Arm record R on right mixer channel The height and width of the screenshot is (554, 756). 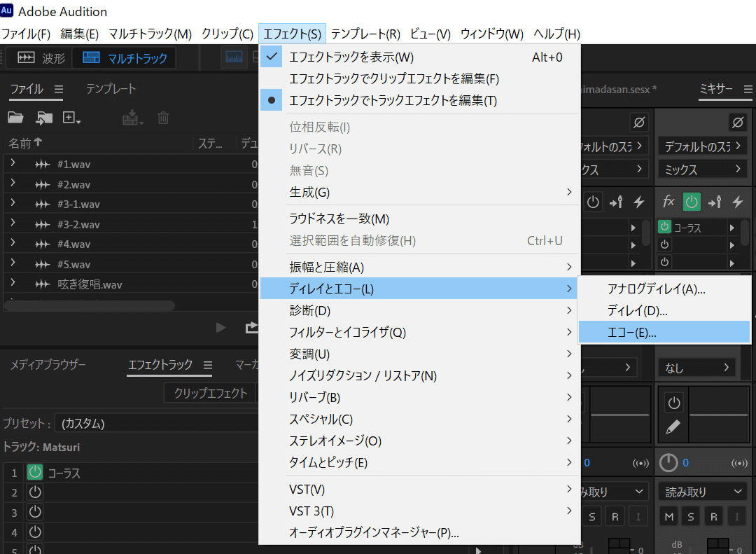(713, 517)
